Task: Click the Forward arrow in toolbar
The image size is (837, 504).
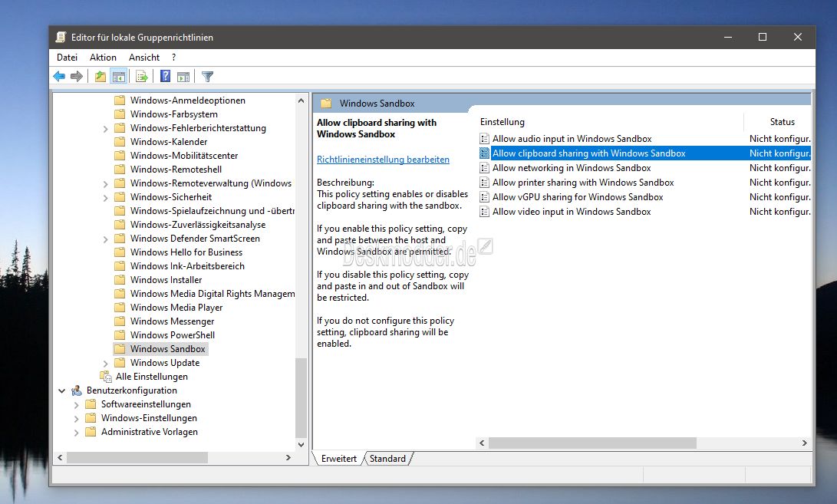Action: [x=77, y=77]
